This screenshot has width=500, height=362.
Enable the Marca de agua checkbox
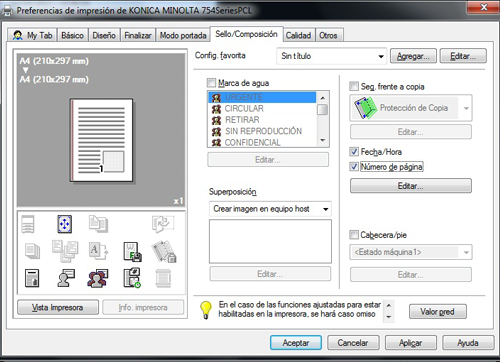(211, 82)
